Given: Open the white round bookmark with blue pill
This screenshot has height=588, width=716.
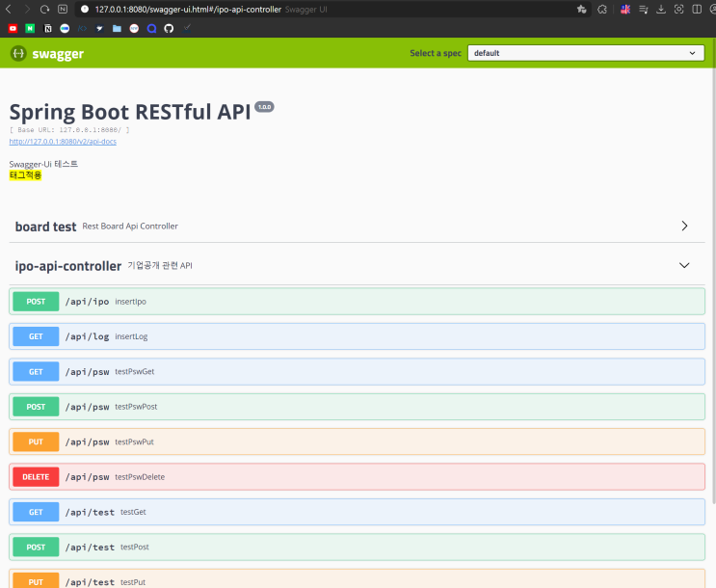Looking at the screenshot, I should click(x=65, y=28).
